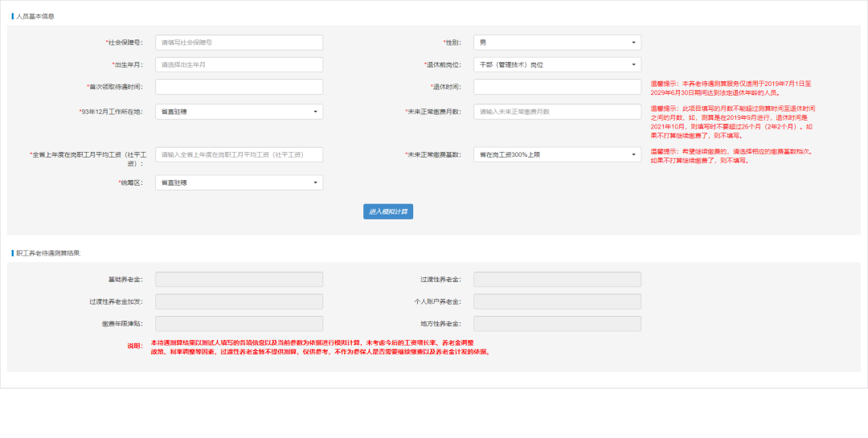Screen dimensions: 868x438
Task: Click the 社会保障号 input field
Action: (239, 43)
